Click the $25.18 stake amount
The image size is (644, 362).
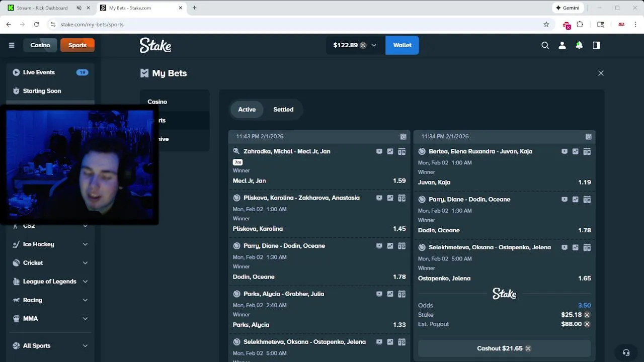click(571, 315)
